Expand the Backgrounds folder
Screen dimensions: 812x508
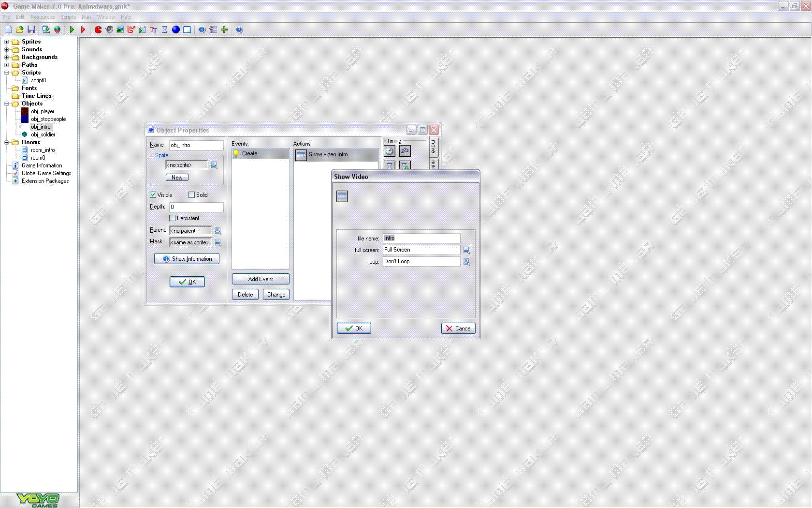(7, 57)
